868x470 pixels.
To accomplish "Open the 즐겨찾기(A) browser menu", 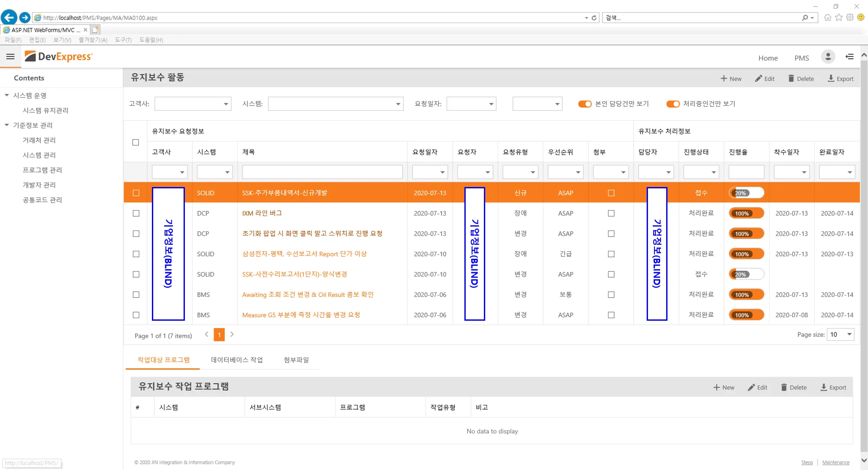I will tap(93, 40).
